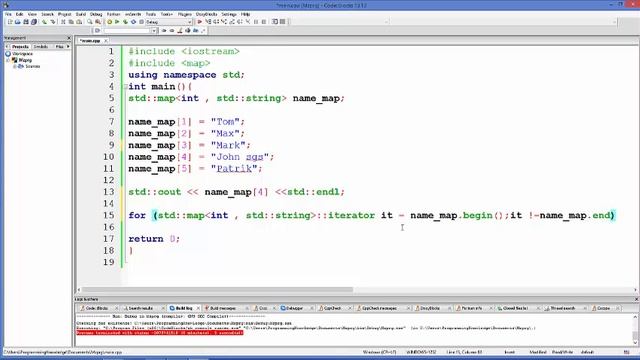
Task: Open the View menu
Action: (x=32, y=14)
